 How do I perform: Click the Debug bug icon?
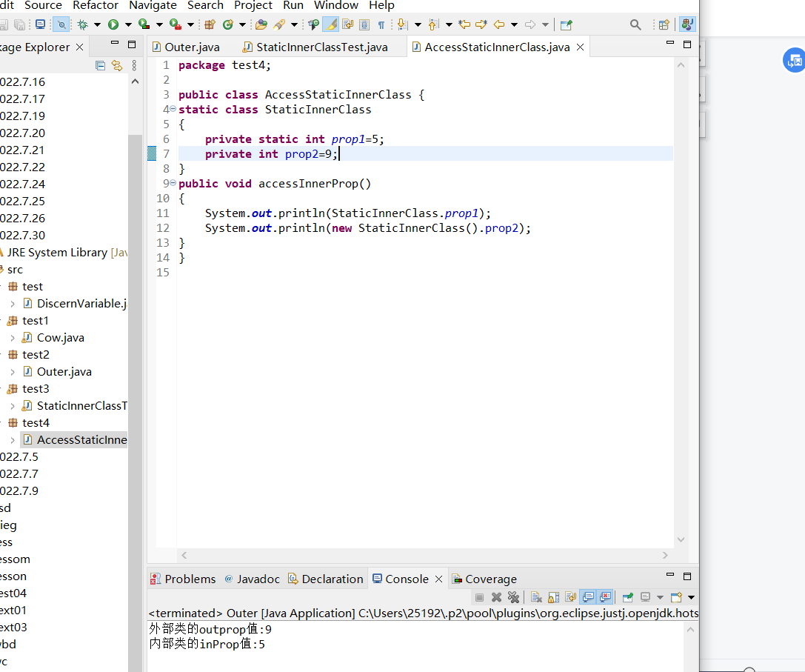(83, 24)
